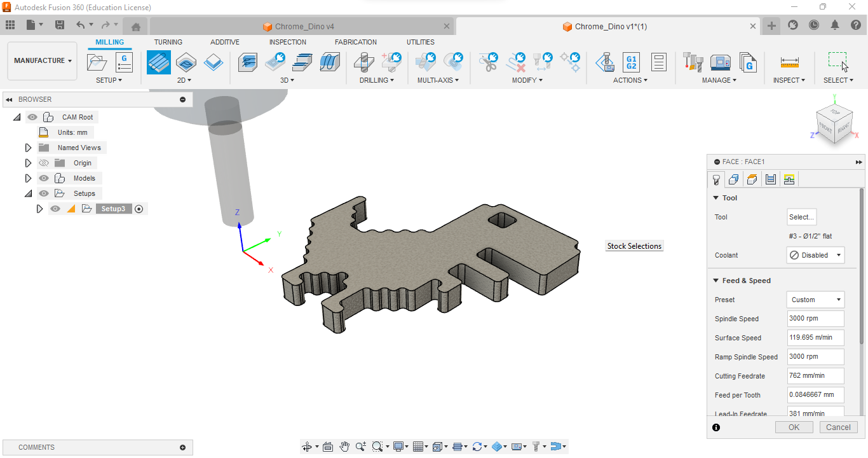Select the Face milling tool icon
Viewport: 868px width, 458px height.
tap(159, 62)
